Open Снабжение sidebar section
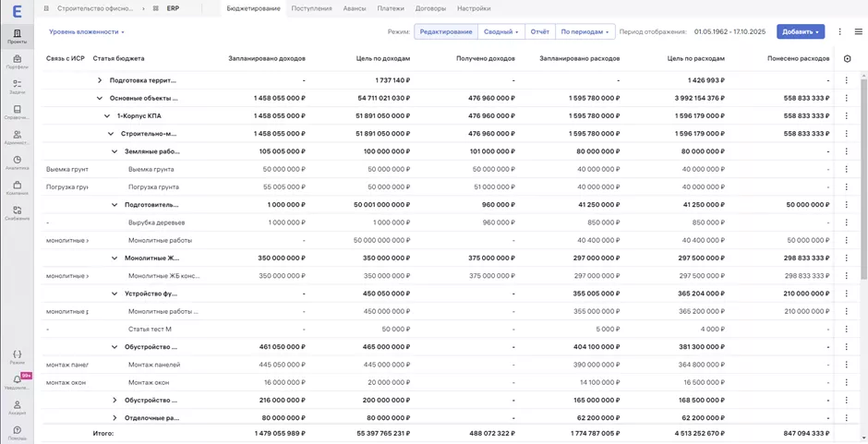The image size is (868, 444). [17, 213]
